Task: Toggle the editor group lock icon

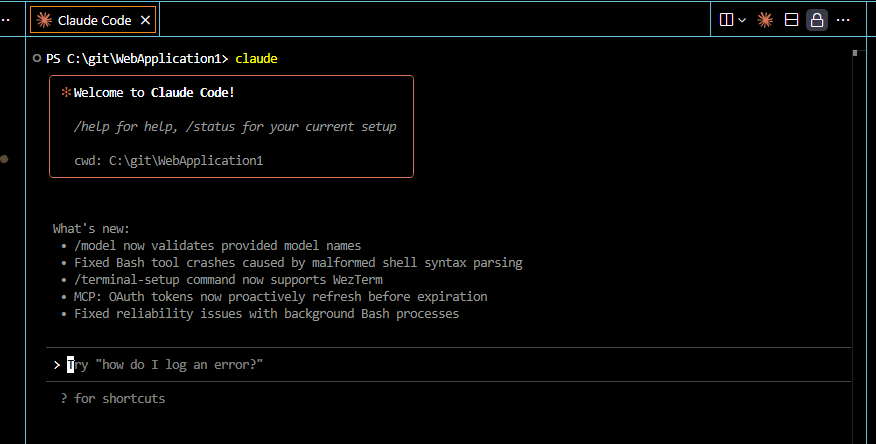Action: click(817, 20)
